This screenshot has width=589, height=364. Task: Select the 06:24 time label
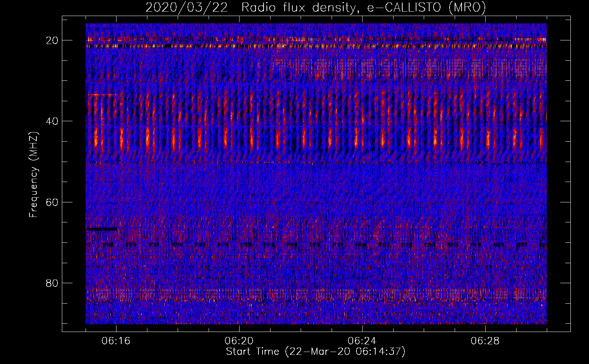coord(362,341)
